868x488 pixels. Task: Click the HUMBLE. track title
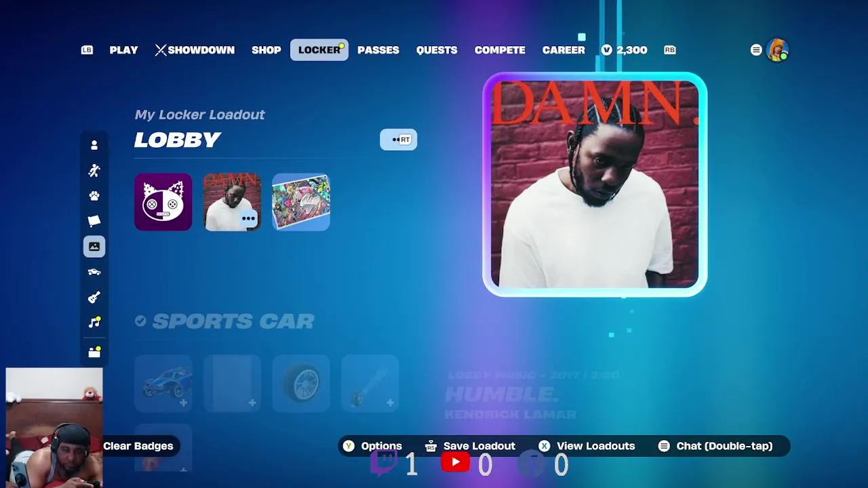pos(501,394)
